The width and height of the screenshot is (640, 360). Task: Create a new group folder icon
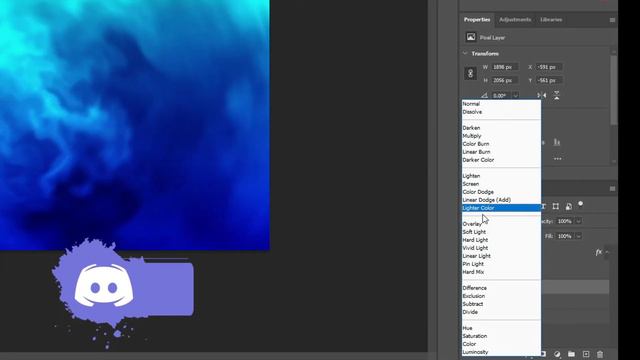click(x=571, y=354)
